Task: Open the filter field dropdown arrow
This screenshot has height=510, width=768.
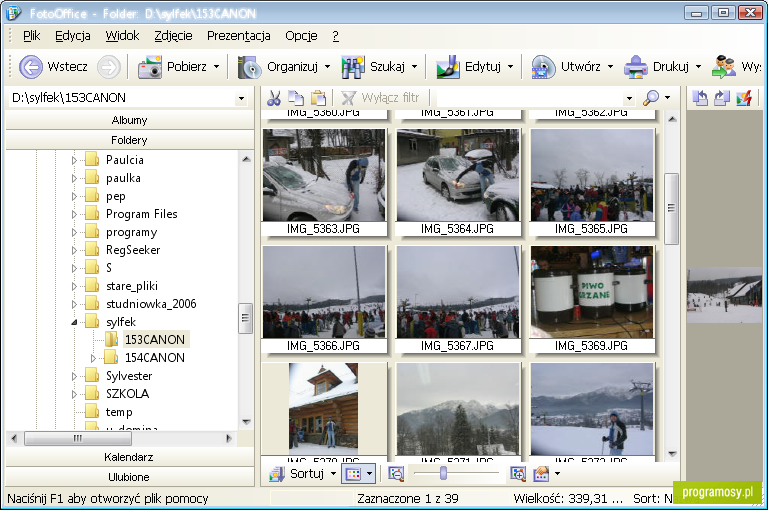Action: click(629, 98)
